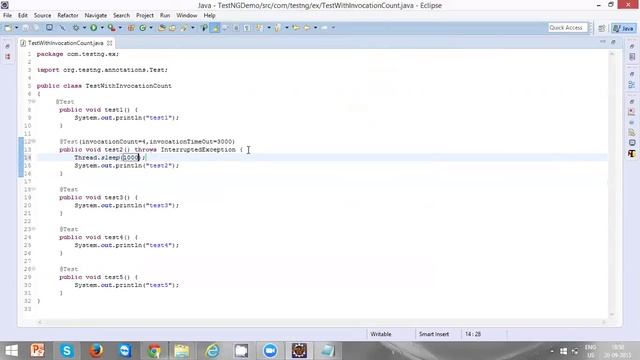
Task: Minimize the editor area
Action: (603, 42)
